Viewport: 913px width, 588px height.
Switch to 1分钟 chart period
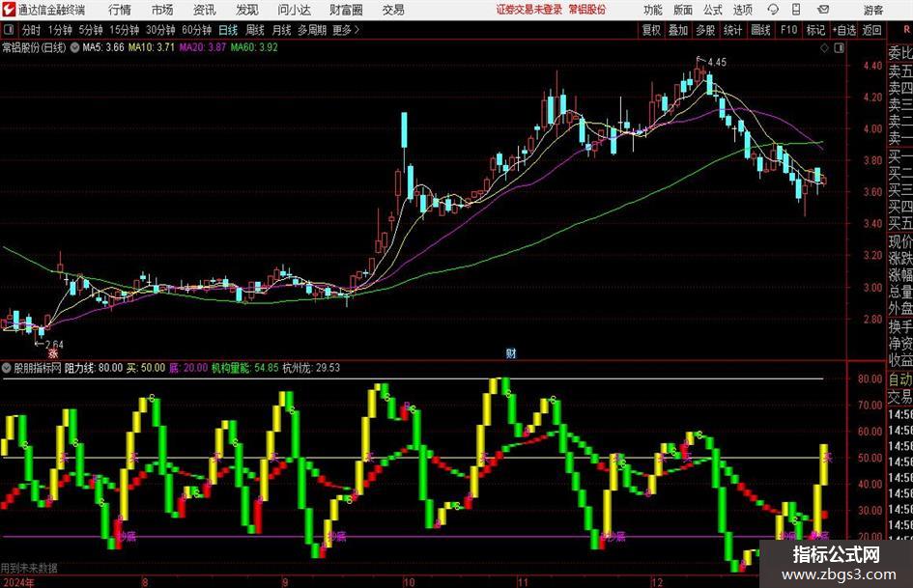pos(59,30)
